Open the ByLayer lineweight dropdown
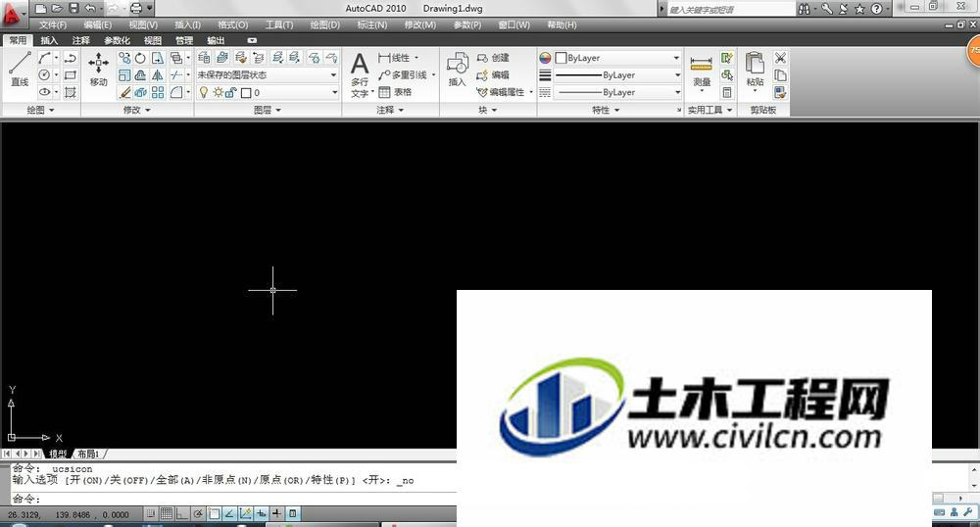Image resolution: width=980 pixels, height=527 pixels. 617,74
